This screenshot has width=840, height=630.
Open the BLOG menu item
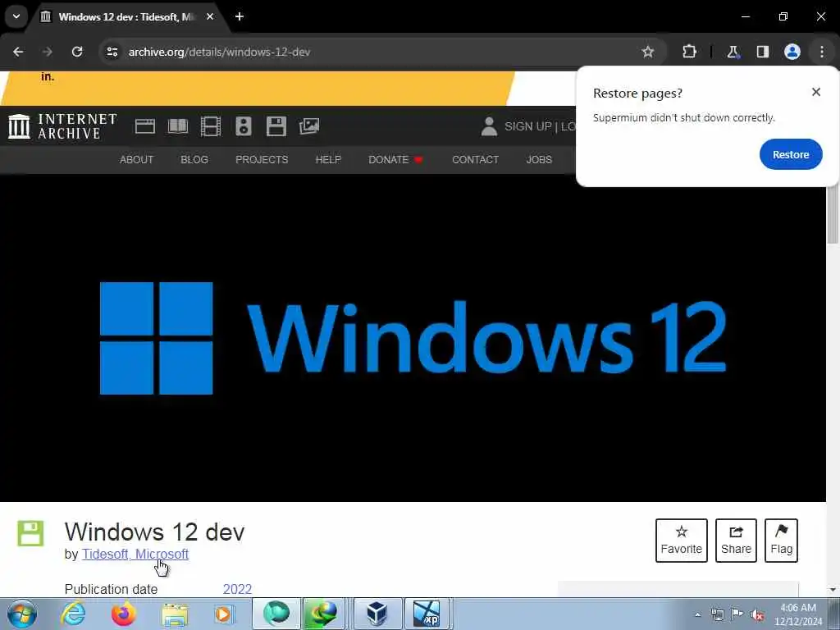(194, 160)
